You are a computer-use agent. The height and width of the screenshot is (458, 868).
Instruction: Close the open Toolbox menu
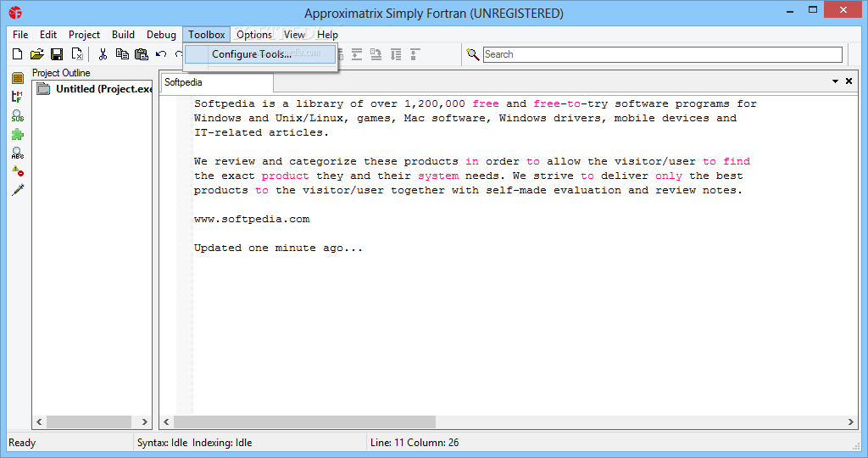point(207,34)
